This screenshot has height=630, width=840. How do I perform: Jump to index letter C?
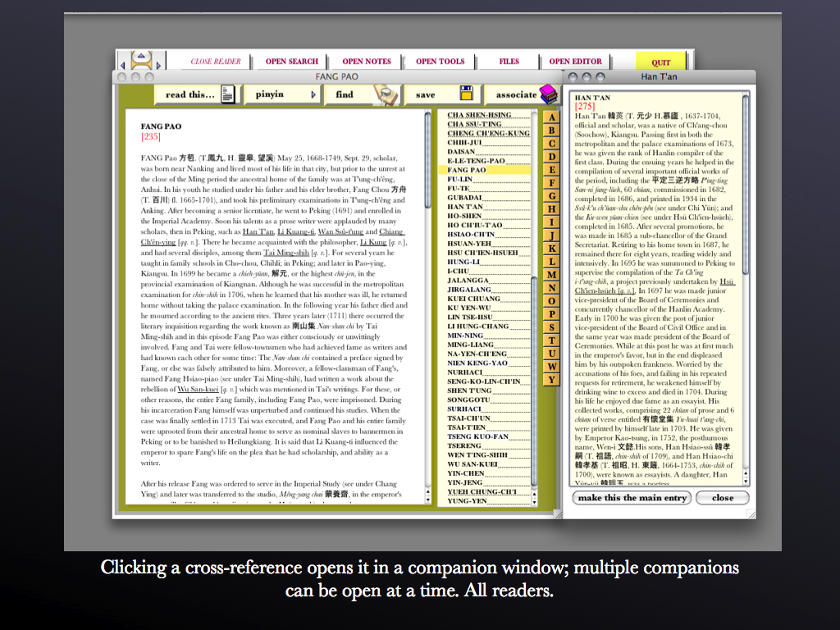click(x=551, y=144)
